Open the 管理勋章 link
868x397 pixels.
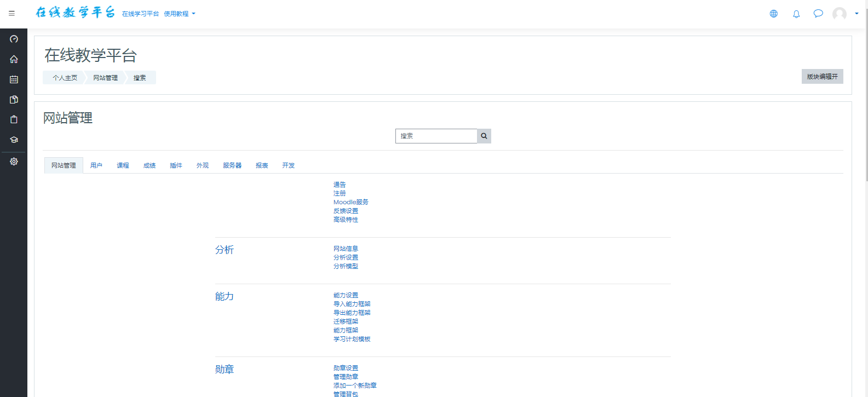[x=346, y=377]
